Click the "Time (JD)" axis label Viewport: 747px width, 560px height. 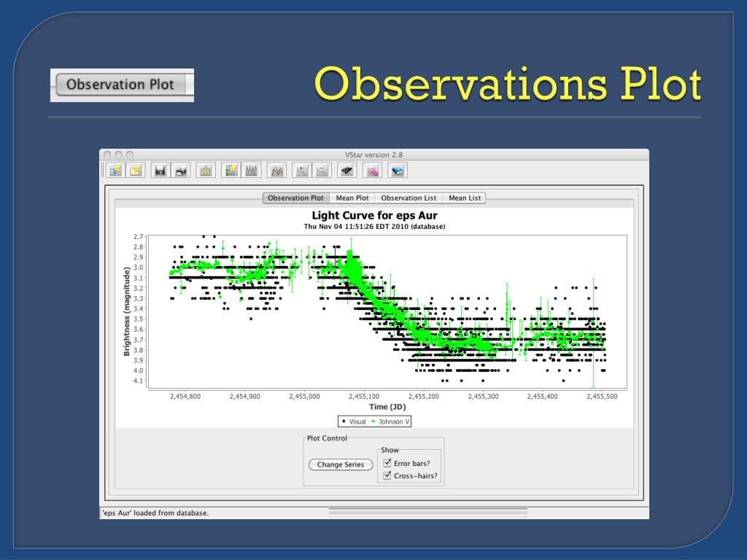tap(387, 407)
